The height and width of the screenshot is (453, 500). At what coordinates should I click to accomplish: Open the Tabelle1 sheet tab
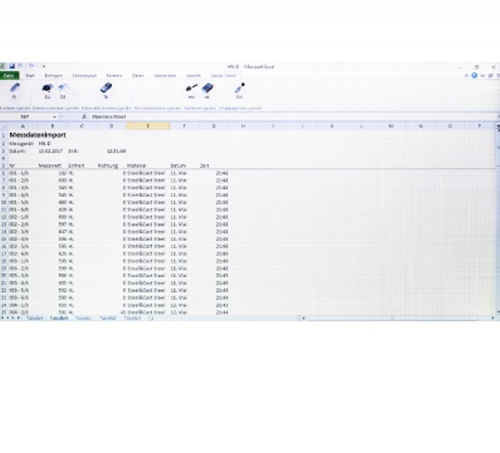click(x=83, y=318)
